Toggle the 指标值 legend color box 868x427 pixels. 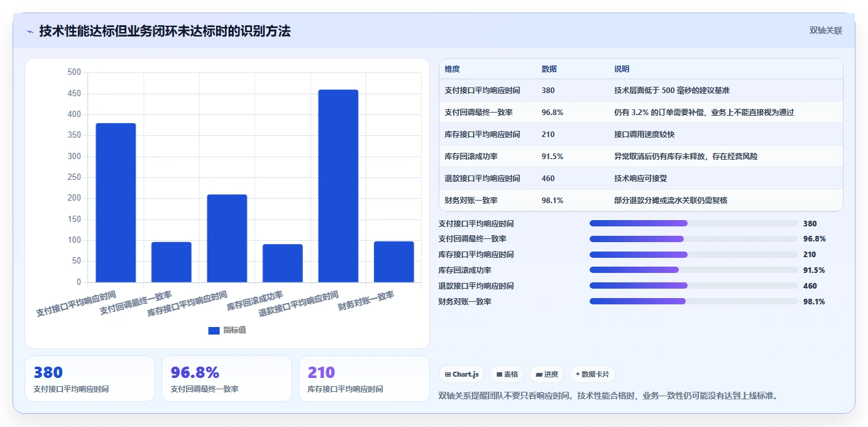coord(214,330)
